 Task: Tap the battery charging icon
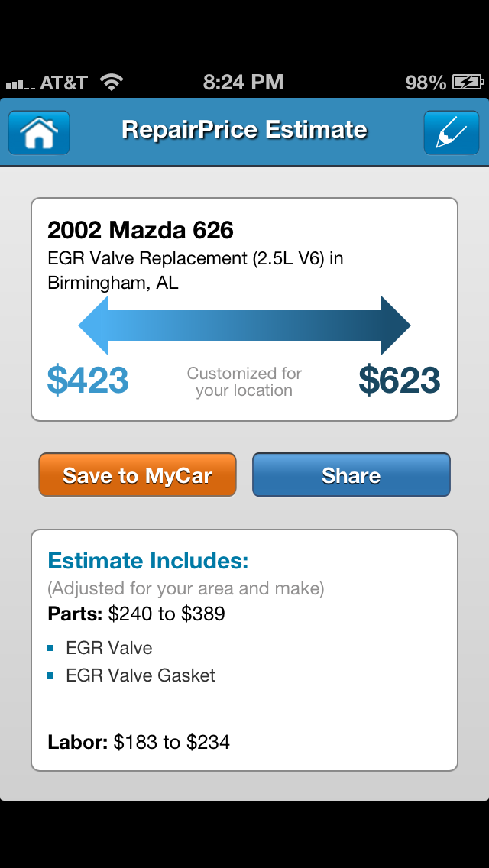[468, 83]
